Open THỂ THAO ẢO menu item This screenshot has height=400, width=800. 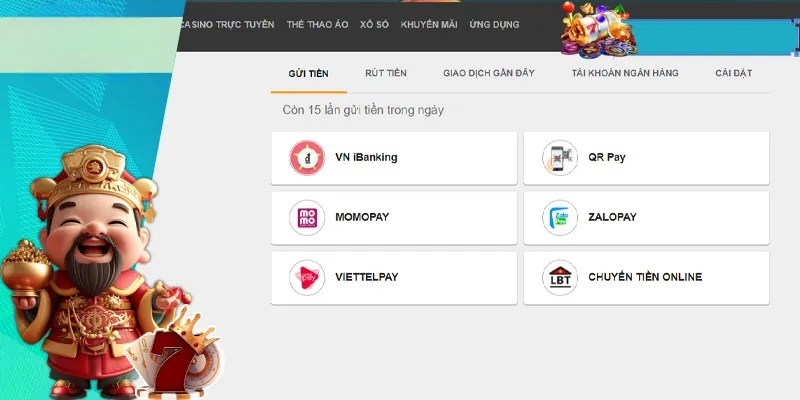(317, 24)
